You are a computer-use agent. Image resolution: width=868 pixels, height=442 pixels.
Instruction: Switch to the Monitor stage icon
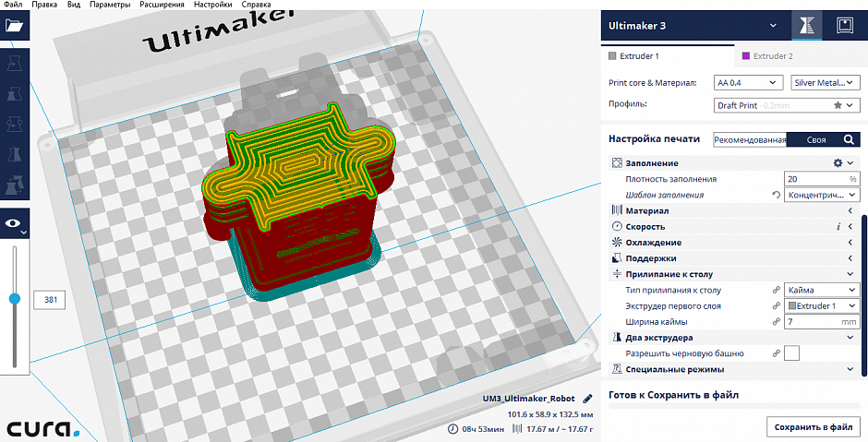tap(844, 26)
